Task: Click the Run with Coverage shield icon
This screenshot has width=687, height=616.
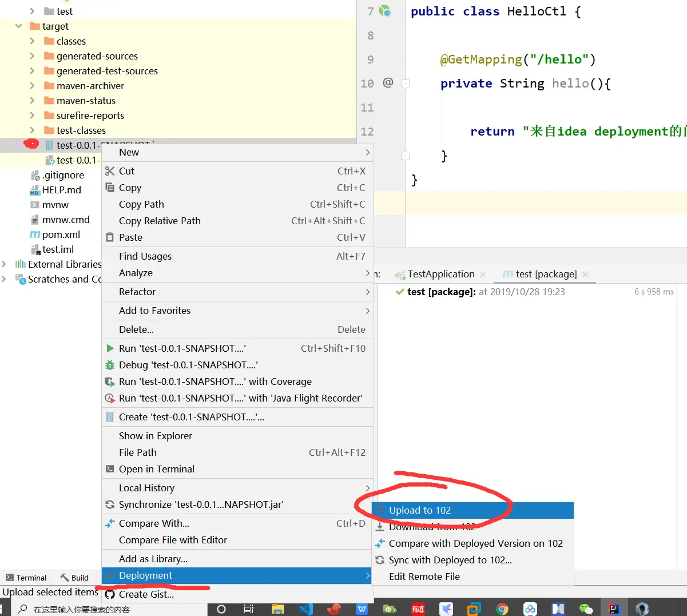Action: pos(110,381)
